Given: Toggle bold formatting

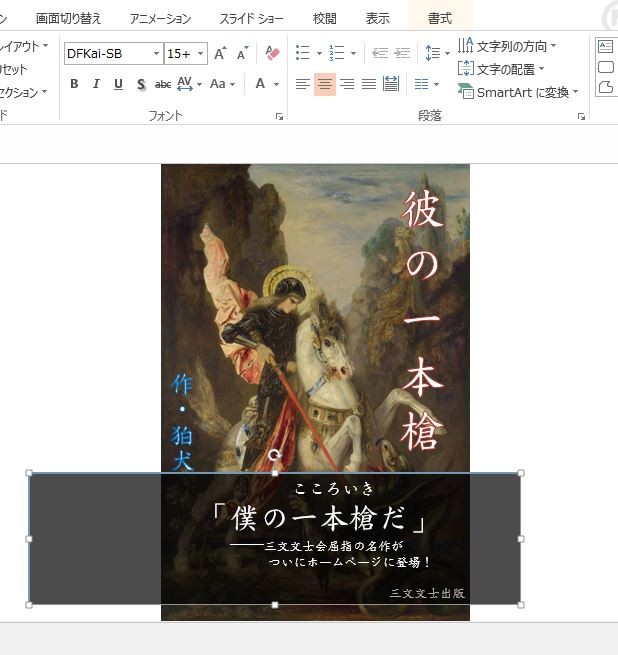Looking at the screenshot, I should point(74,84).
